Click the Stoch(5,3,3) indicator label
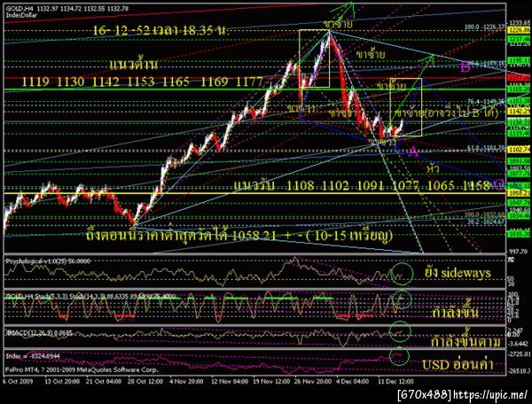Image resolution: width=532 pixels, height=404 pixels. click(90, 297)
